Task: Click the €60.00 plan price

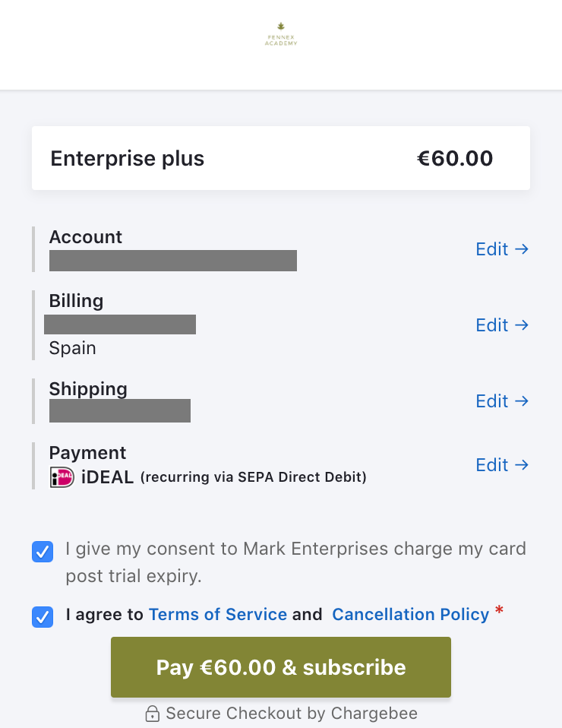Action: pos(455,158)
